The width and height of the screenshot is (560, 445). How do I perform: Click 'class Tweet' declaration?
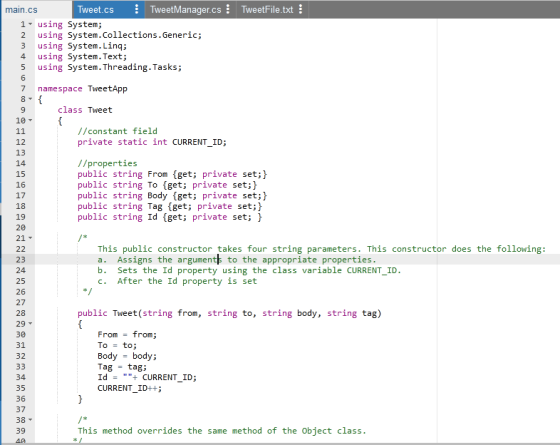85,110
